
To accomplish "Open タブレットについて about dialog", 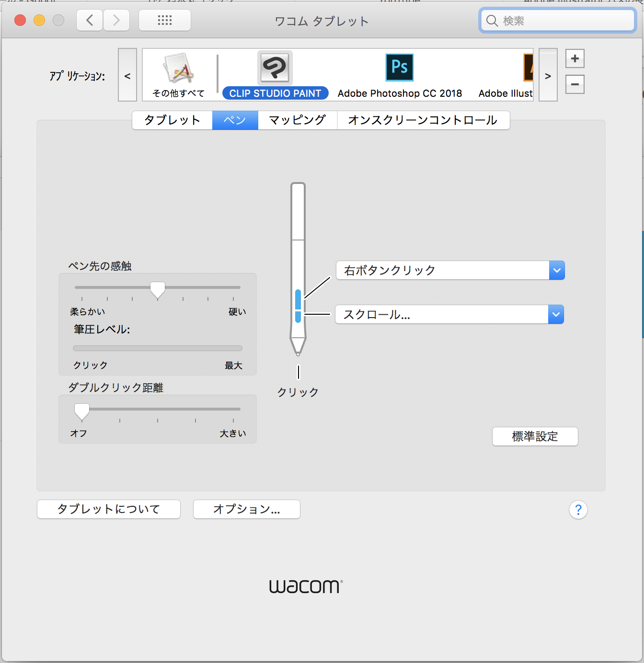I will tap(109, 509).
